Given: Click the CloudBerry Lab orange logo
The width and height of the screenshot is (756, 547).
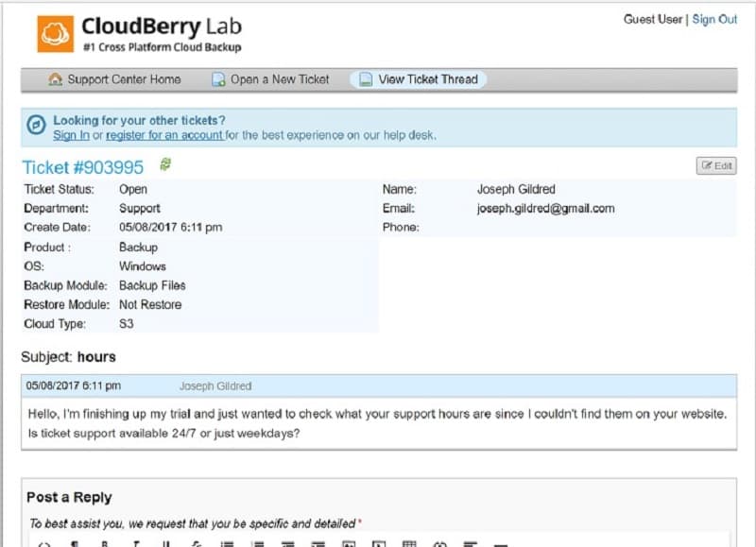Looking at the screenshot, I should (56, 34).
